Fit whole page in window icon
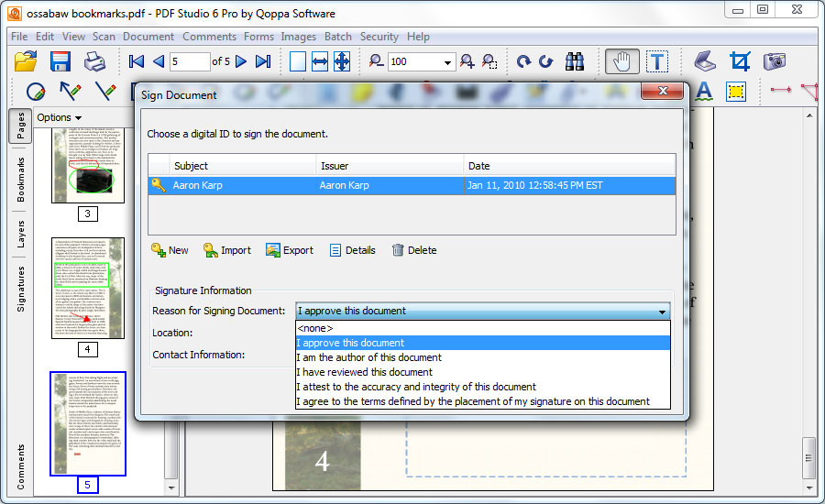Screen dimensions: 825x504 pyautogui.click(x=342, y=61)
